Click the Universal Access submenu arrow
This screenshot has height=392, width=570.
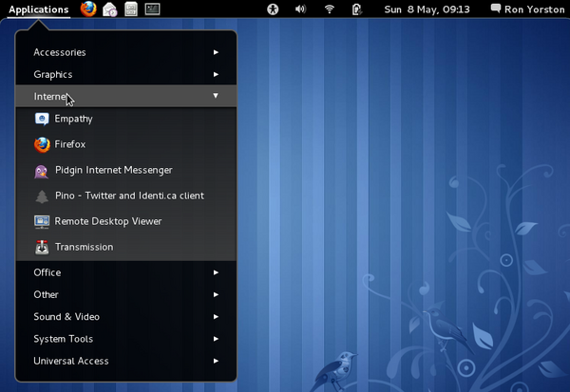click(x=216, y=361)
